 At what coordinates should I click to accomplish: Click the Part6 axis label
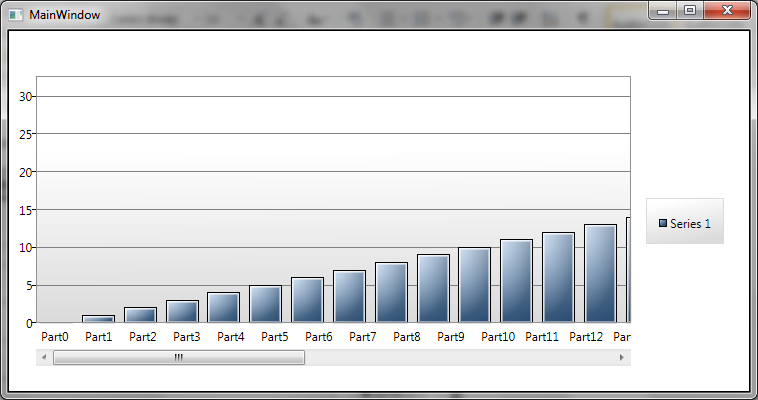point(319,337)
